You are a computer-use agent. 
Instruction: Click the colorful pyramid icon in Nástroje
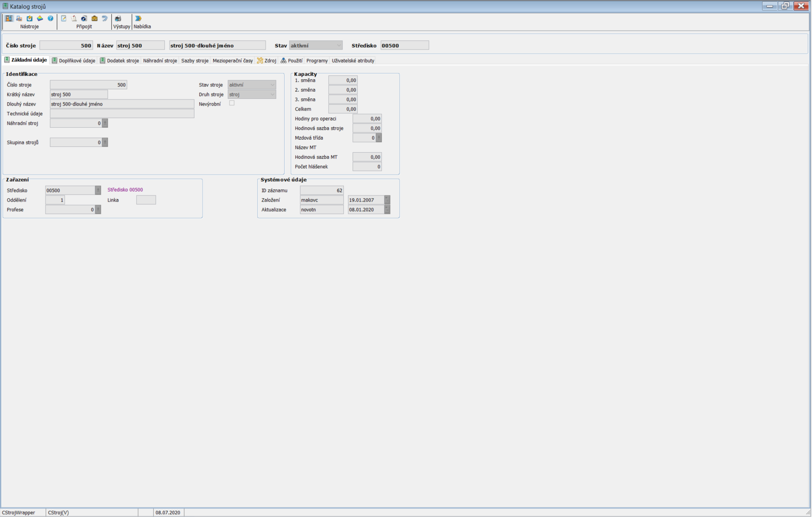40,19
